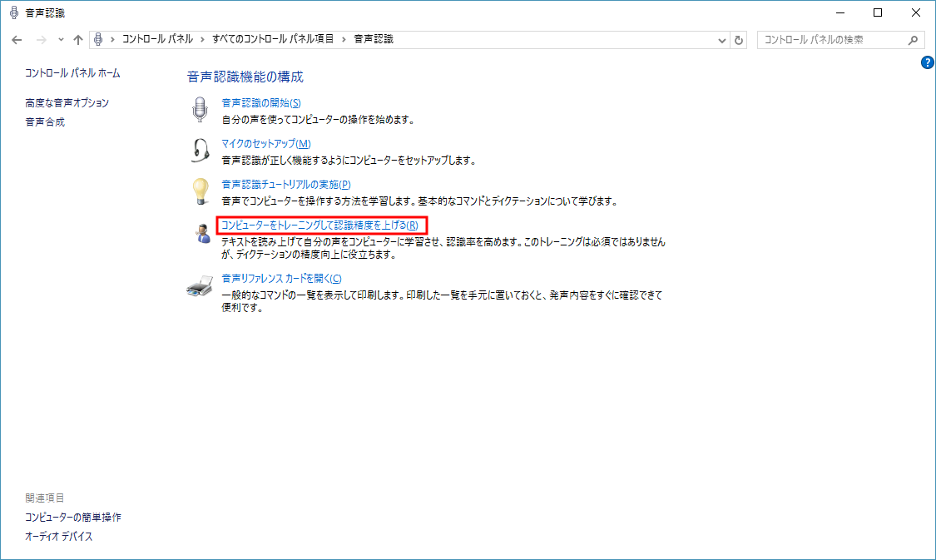
Task: Select コントロール パネル breadcrumb
Action: click(x=157, y=39)
